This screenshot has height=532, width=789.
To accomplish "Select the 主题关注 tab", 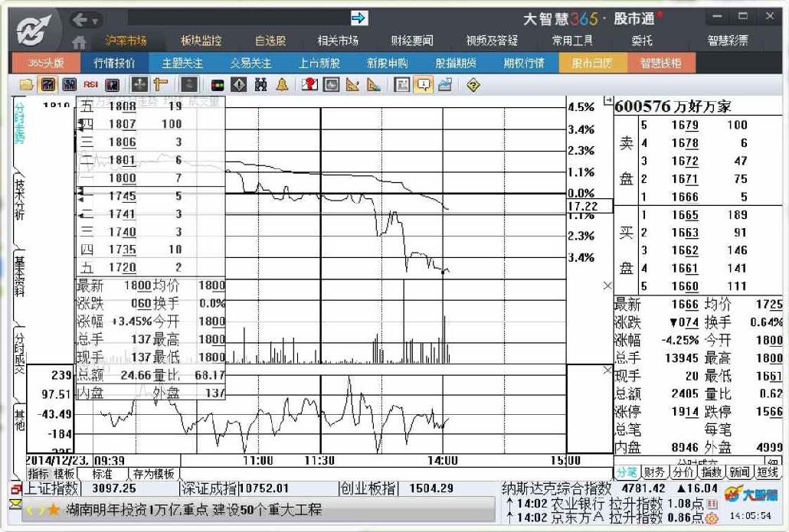I will [182, 63].
